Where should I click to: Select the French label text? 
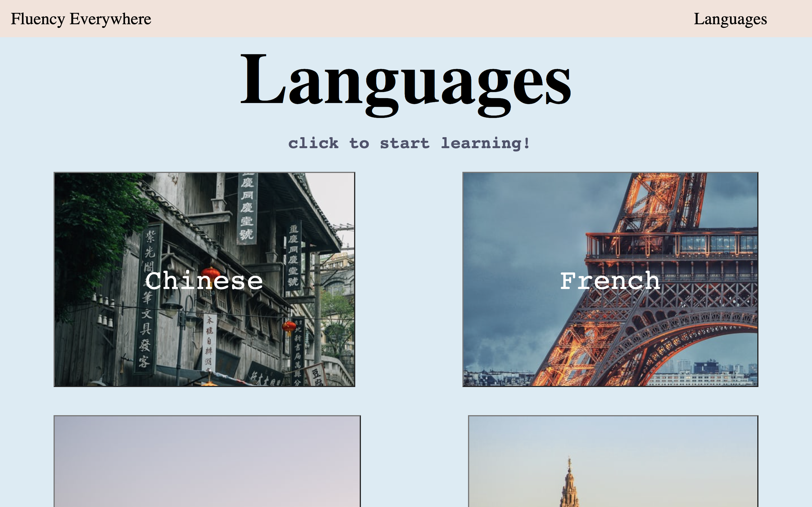point(610,281)
